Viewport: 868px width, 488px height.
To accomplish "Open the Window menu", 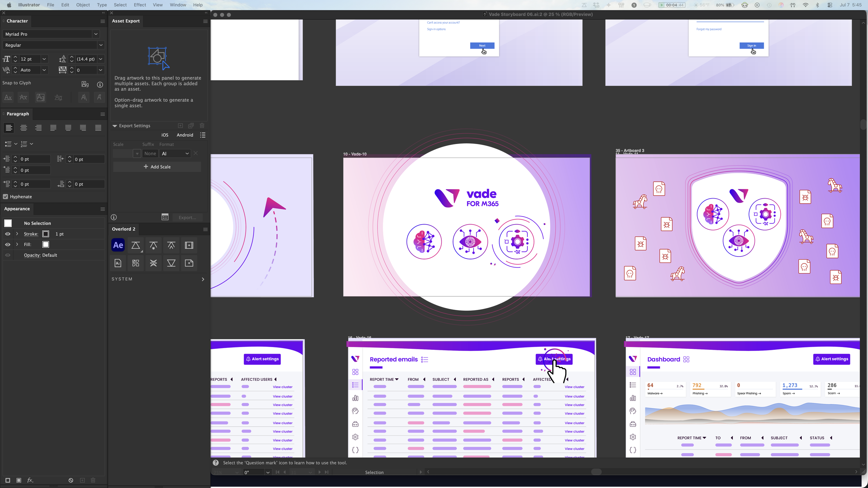I will 178,5.
